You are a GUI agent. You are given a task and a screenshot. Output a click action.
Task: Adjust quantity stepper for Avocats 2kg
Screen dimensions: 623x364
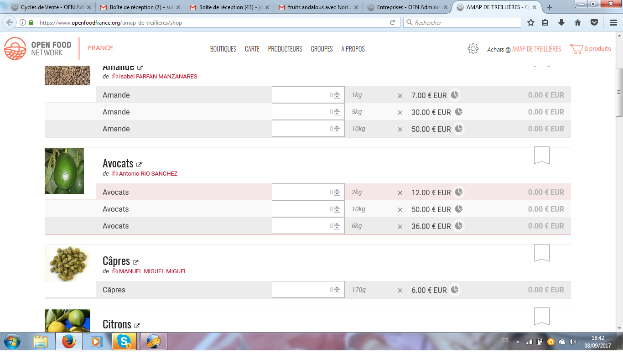pyautogui.click(x=337, y=192)
